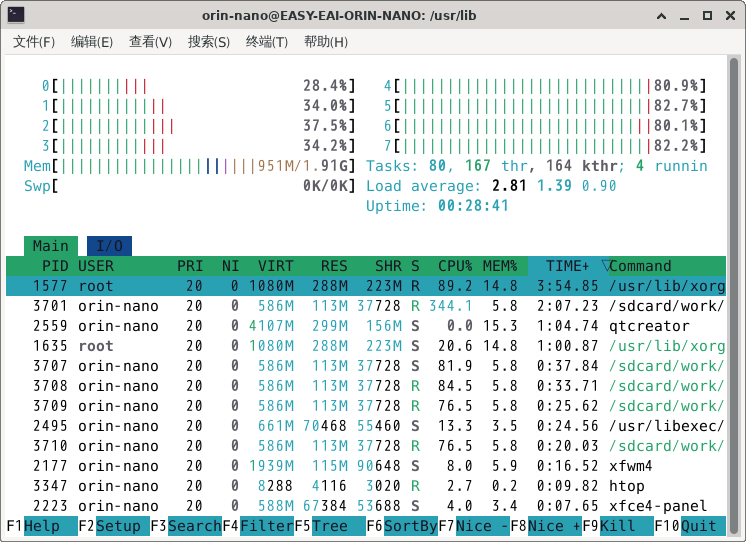Sort processes by CPU% column header
The height and width of the screenshot is (542, 746).
click(455, 266)
